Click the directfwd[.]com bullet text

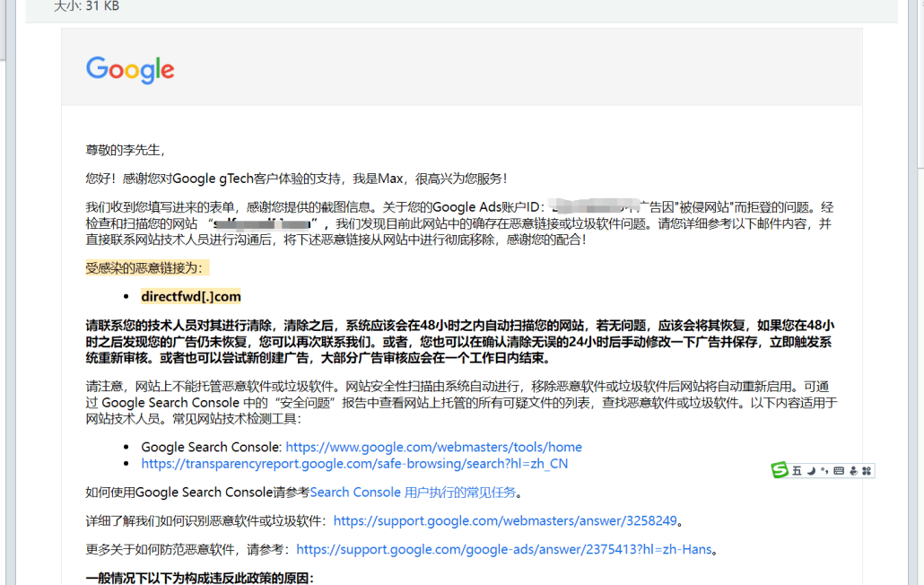[x=190, y=296]
